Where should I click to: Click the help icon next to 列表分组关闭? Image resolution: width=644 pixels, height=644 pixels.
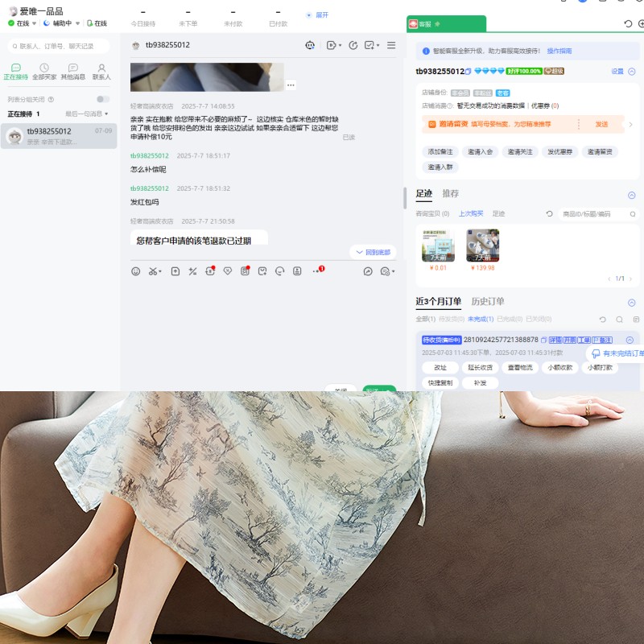pyautogui.click(x=51, y=99)
